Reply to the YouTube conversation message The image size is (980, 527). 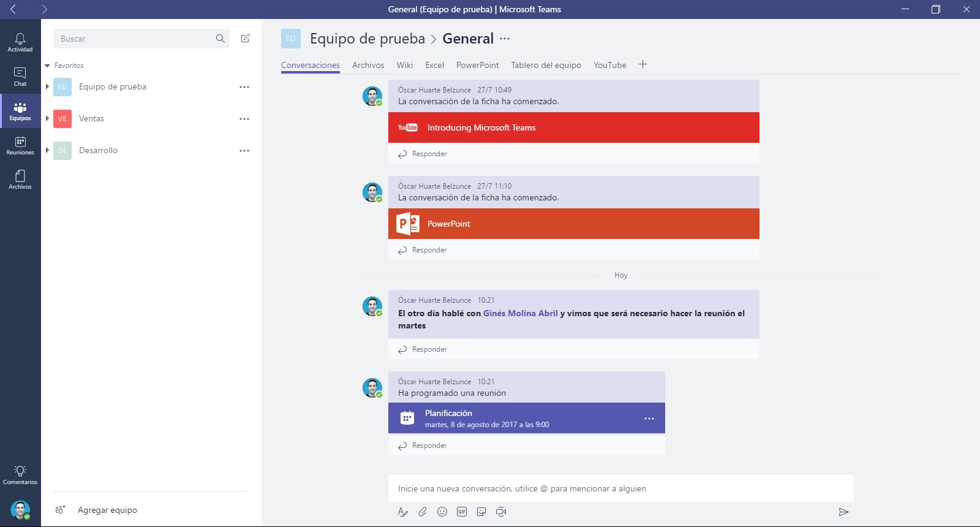point(423,154)
